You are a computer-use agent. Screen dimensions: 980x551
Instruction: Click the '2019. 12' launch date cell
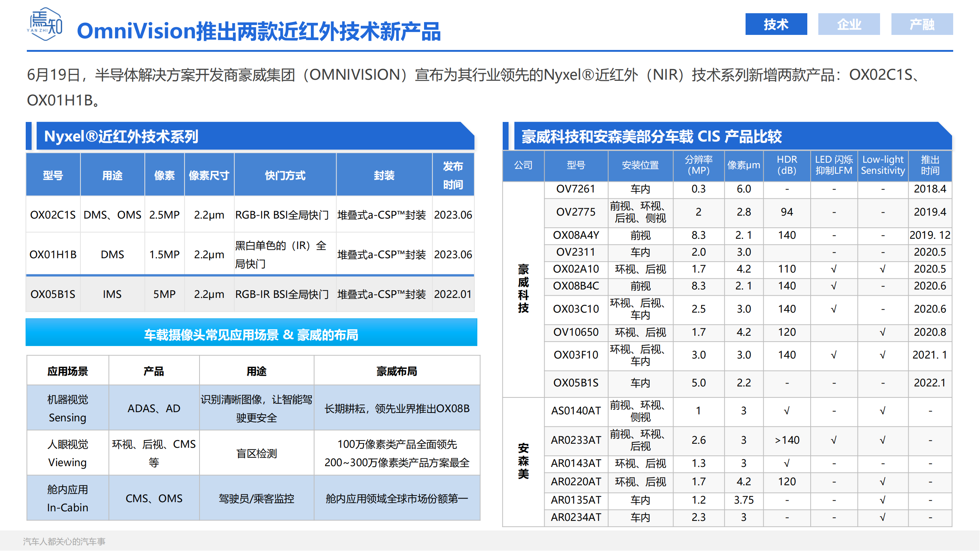930,235
